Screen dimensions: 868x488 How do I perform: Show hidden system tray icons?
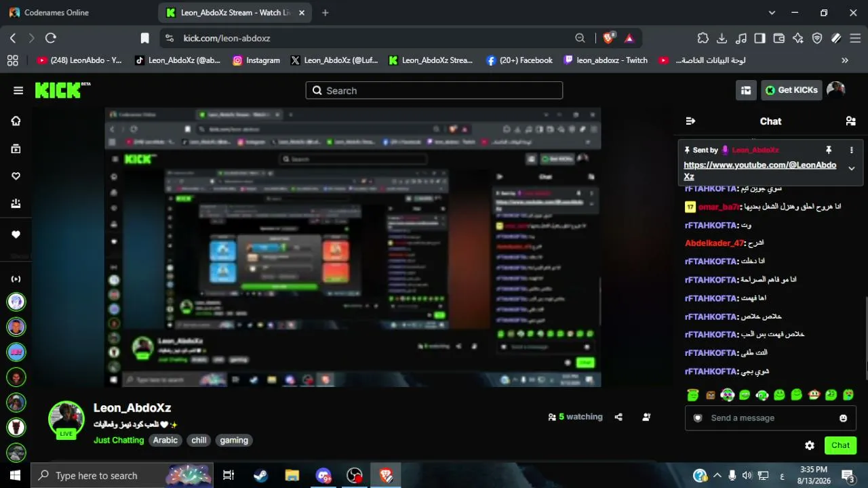pos(717,475)
